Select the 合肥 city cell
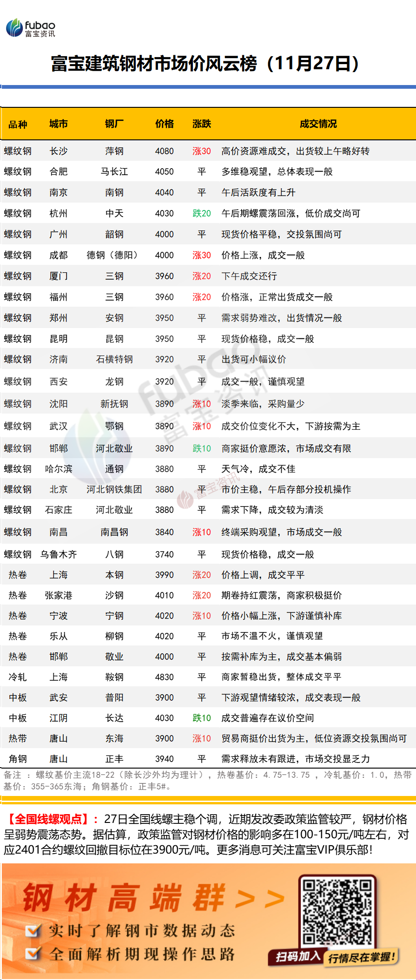 pos(59,171)
